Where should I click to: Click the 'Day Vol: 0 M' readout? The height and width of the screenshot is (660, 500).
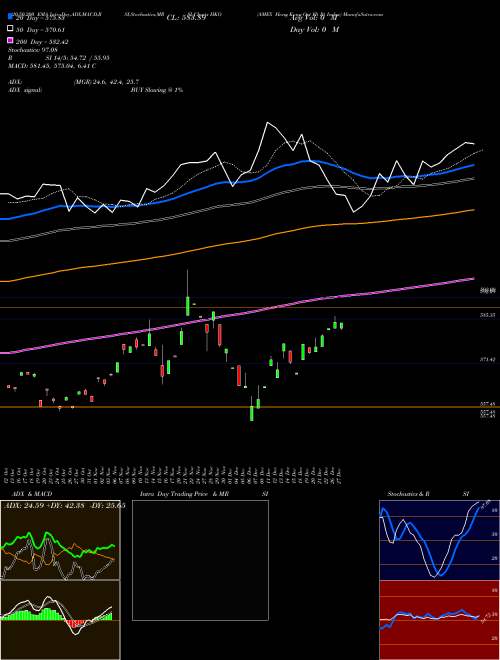pos(314,29)
